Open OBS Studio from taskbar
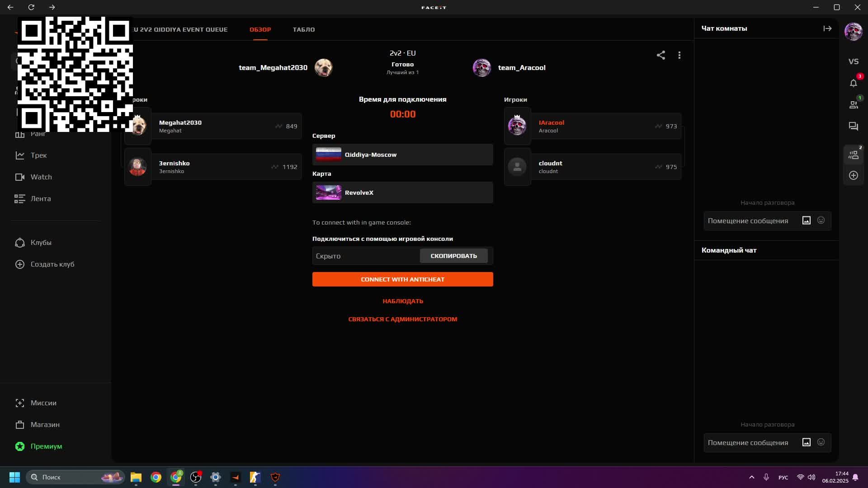The image size is (868, 488). [196, 477]
